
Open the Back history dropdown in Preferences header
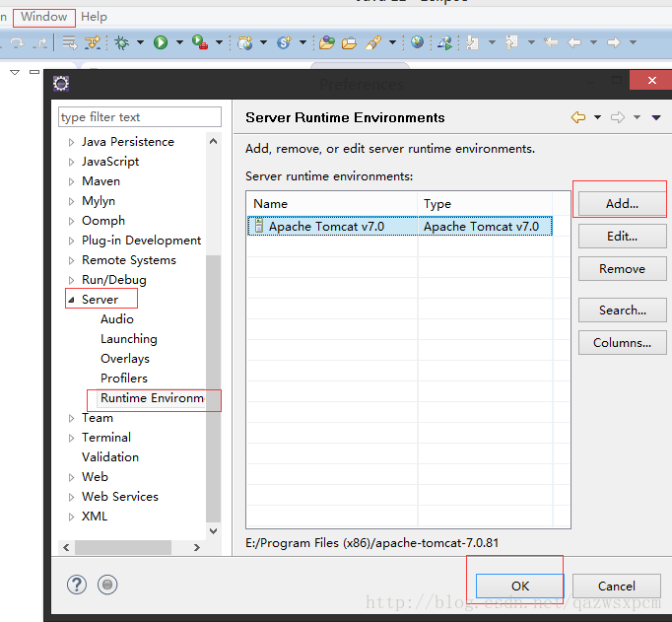pyautogui.click(x=597, y=117)
